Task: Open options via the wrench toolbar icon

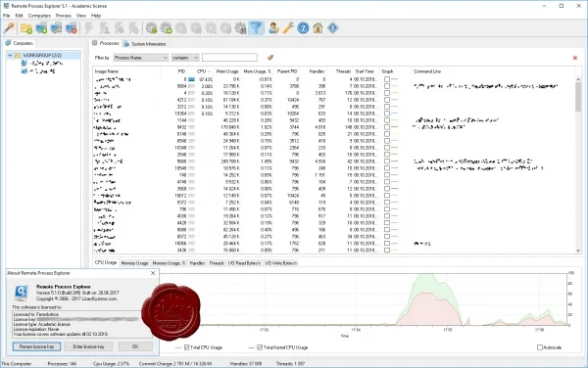Action: click(x=288, y=28)
